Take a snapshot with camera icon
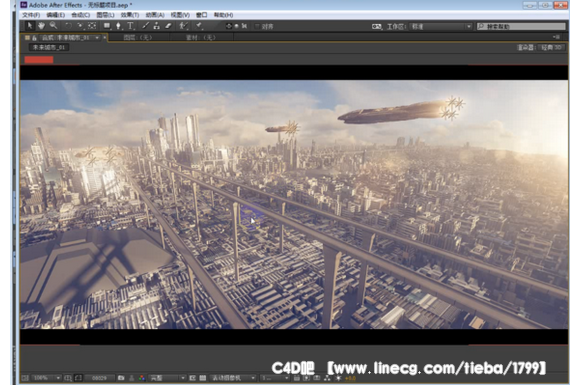572x385 pixels. pos(121,378)
